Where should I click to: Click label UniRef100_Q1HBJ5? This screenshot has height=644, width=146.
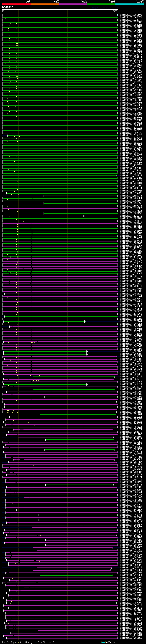click(x=131, y=60)
